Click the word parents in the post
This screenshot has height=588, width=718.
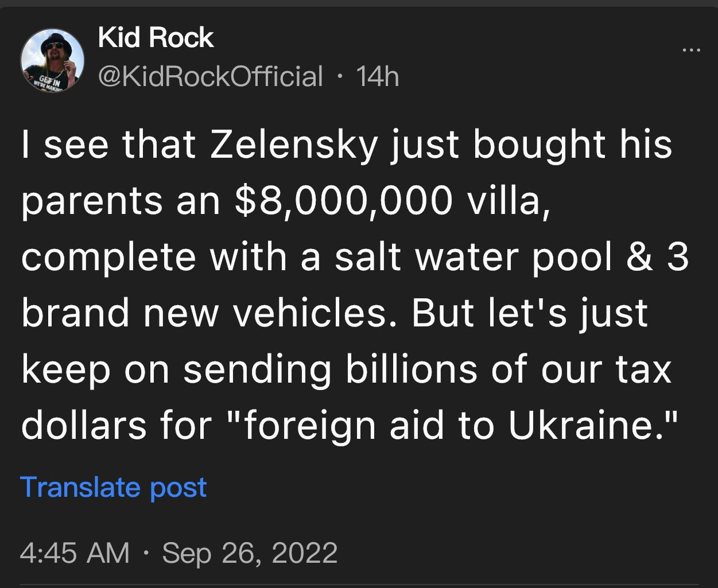(92, 201)
